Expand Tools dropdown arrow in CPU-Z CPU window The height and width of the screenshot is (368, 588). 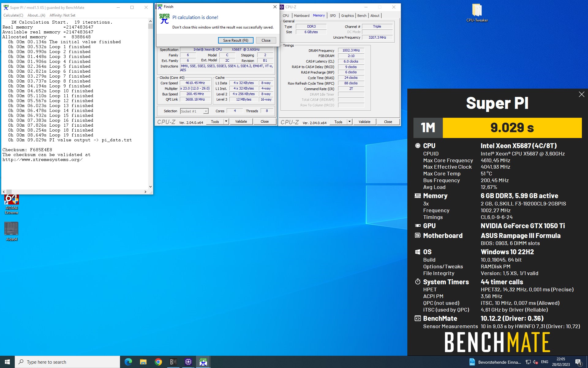(226, 121)
